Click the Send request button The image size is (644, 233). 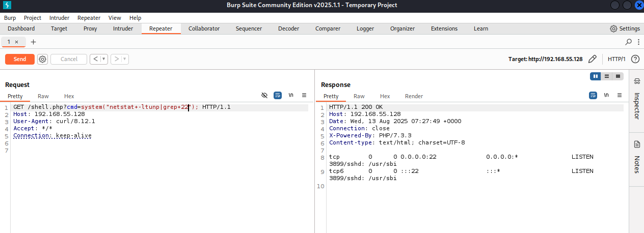20,59
